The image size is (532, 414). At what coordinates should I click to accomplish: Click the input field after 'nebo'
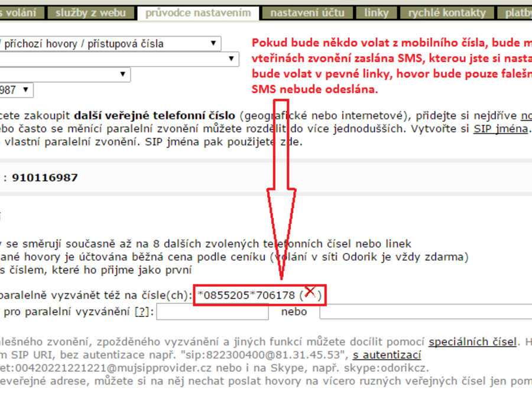[426, 312]
